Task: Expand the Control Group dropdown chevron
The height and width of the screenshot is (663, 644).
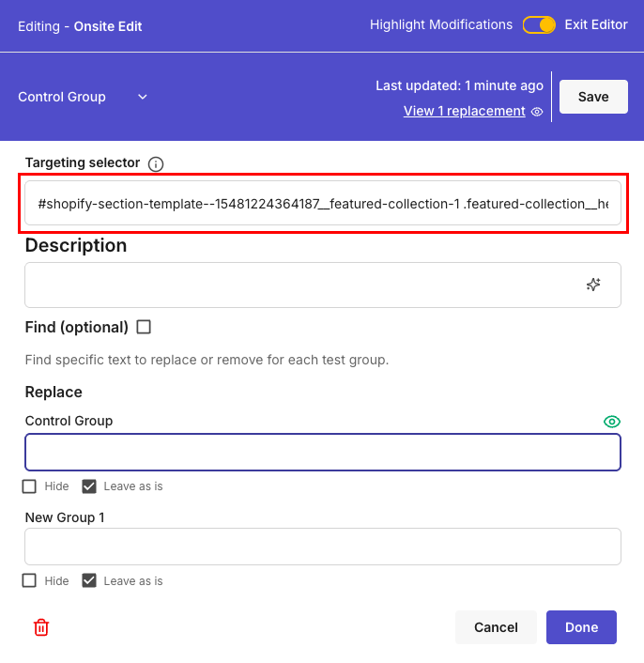Action: [143, 97]
